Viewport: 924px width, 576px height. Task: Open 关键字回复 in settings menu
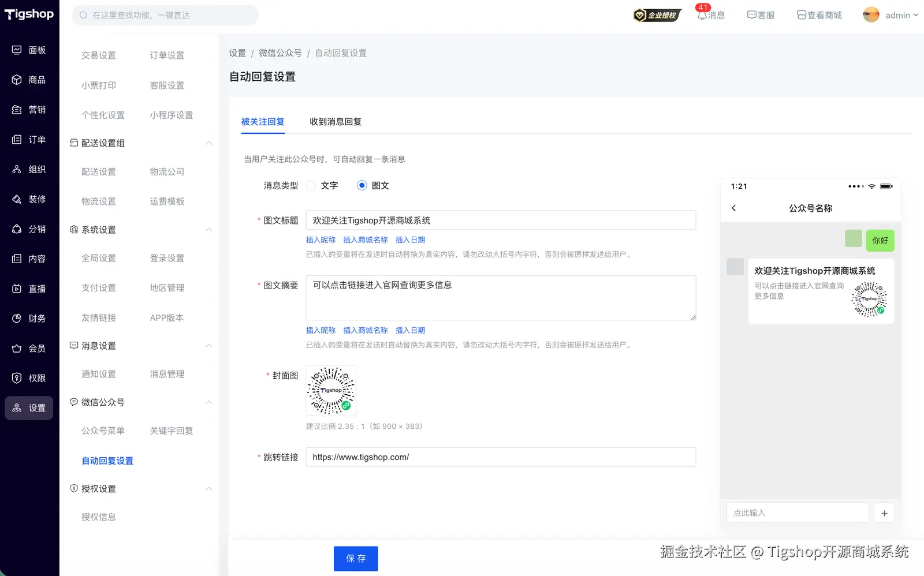point(172,431)
